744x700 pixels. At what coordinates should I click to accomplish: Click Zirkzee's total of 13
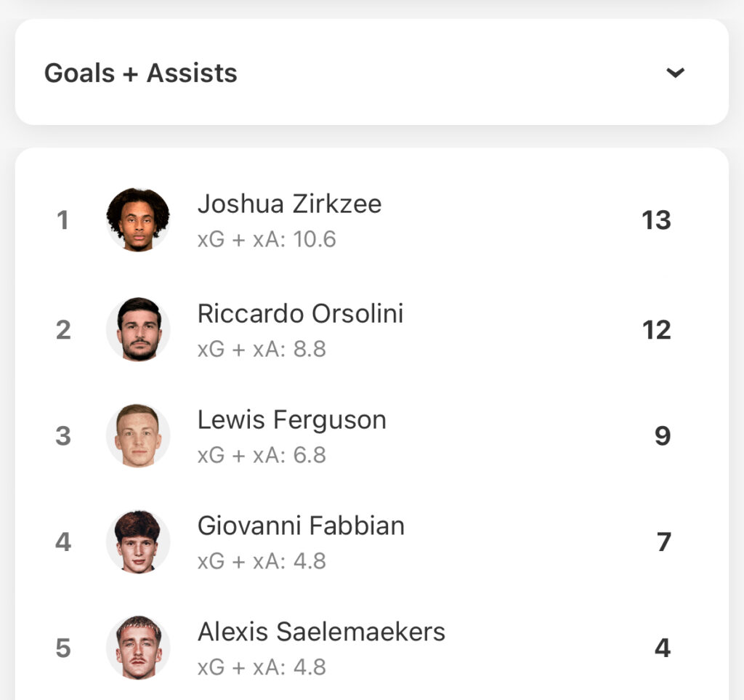[x=656, y=220]
